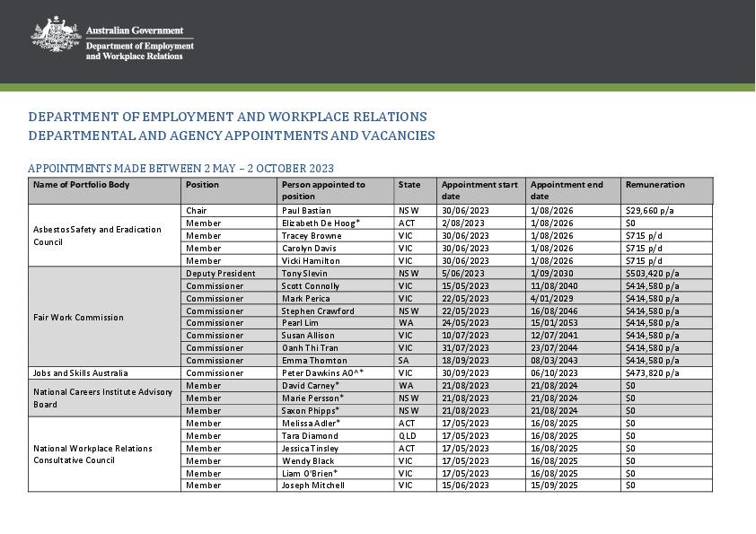The image size is (756, 534).
Task: Click the name 'Peter Dawkins AO^*'
Action: 322,372
